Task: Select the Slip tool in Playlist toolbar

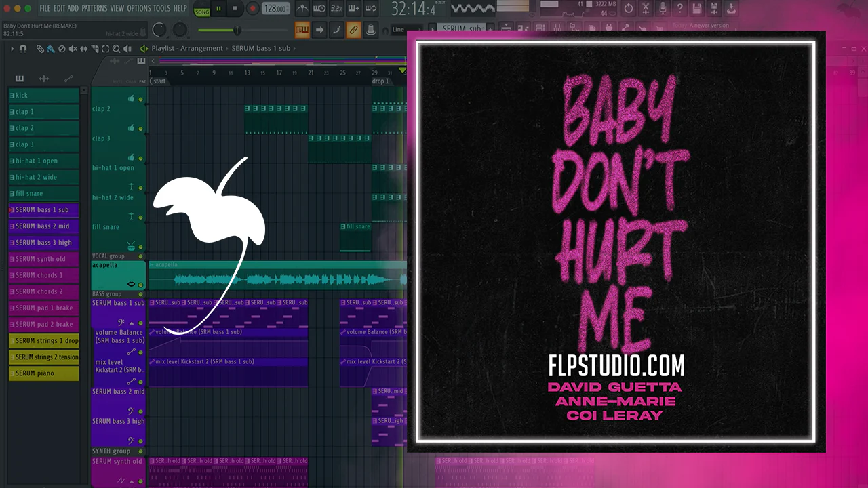Action: [83, 49]
